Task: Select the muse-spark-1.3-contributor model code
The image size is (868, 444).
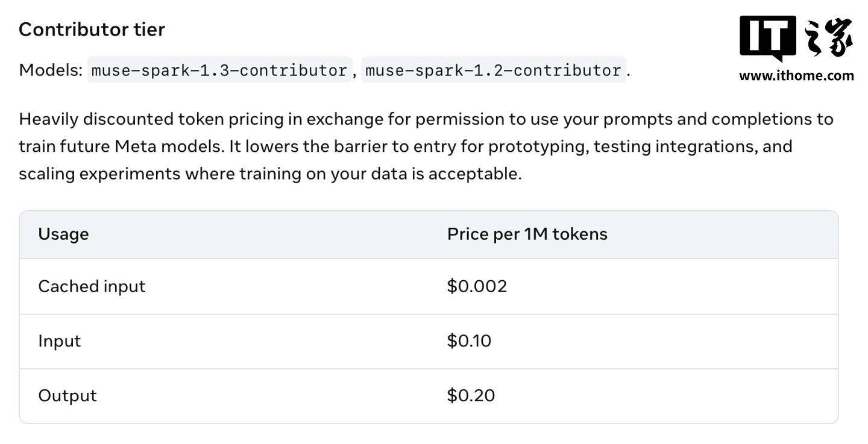Action: click(219, 70)
